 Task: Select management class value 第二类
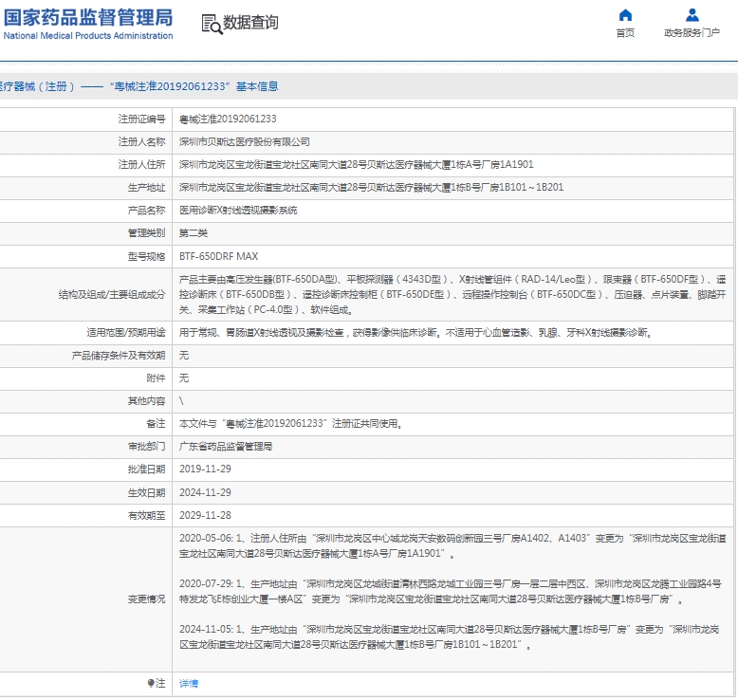(x=194, y=232)
